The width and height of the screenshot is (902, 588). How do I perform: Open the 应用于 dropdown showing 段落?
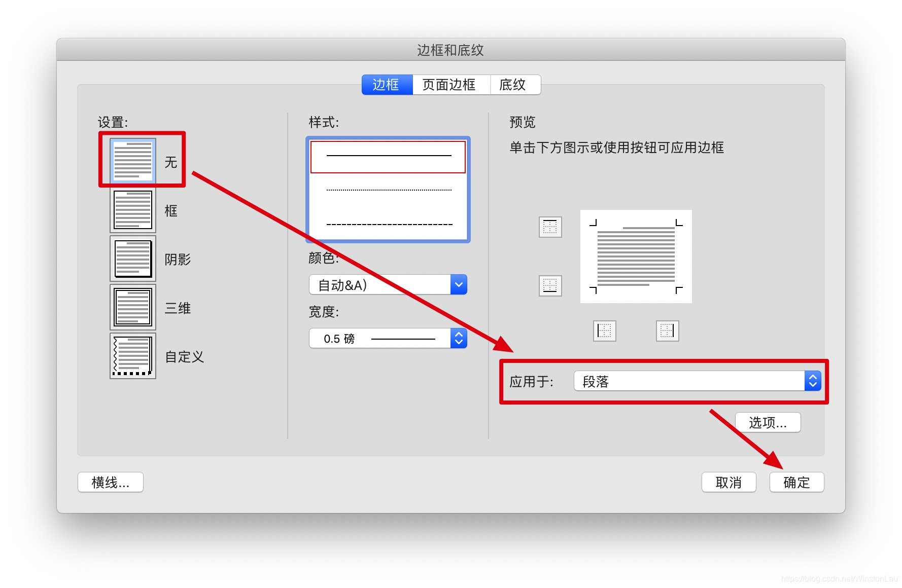point(698,381)
